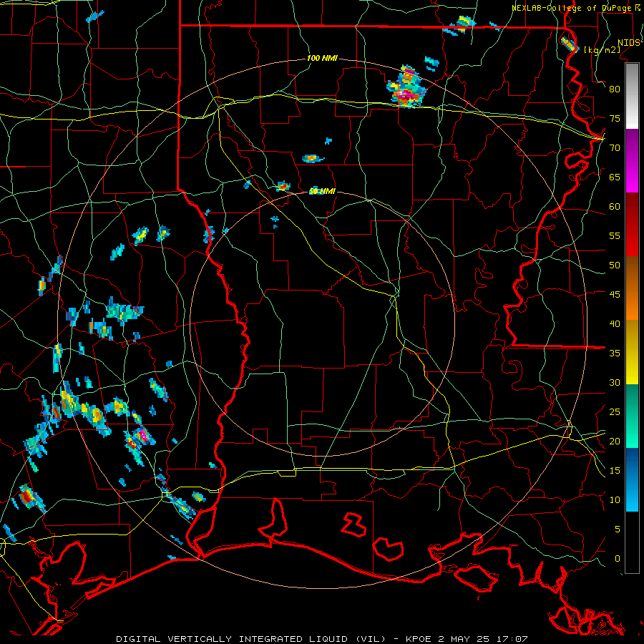Pick the yellow segment of the color scale
Viewport: 644px width, 644px height.
point(633,352)
